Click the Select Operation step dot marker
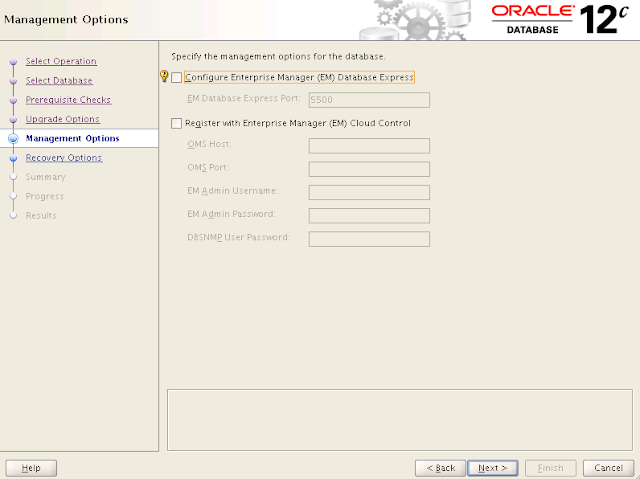 [x=13, y=62]
